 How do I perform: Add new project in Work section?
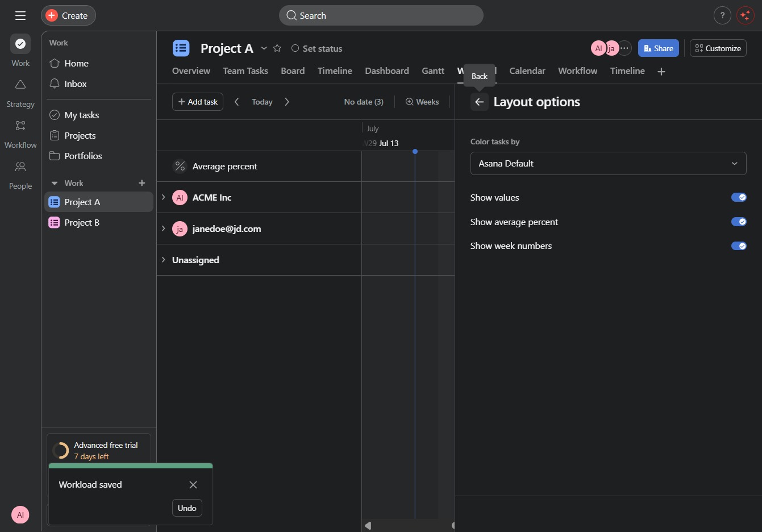[142, 183]
